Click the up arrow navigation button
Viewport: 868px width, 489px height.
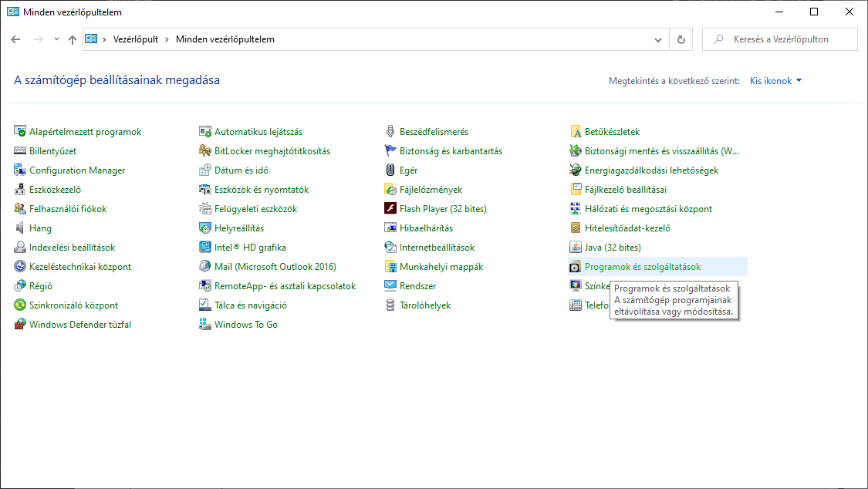[x=73, y=39]
